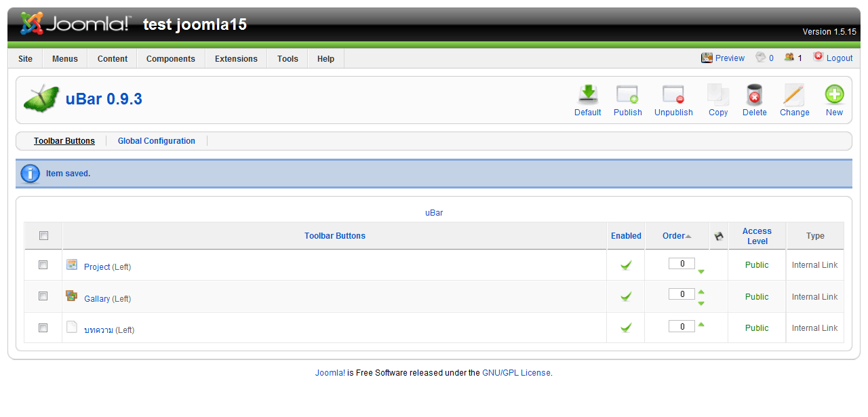Click the Change pencil icon
Image resolution: width=868 pixels, height=417 pixels.
coord(794,95)
